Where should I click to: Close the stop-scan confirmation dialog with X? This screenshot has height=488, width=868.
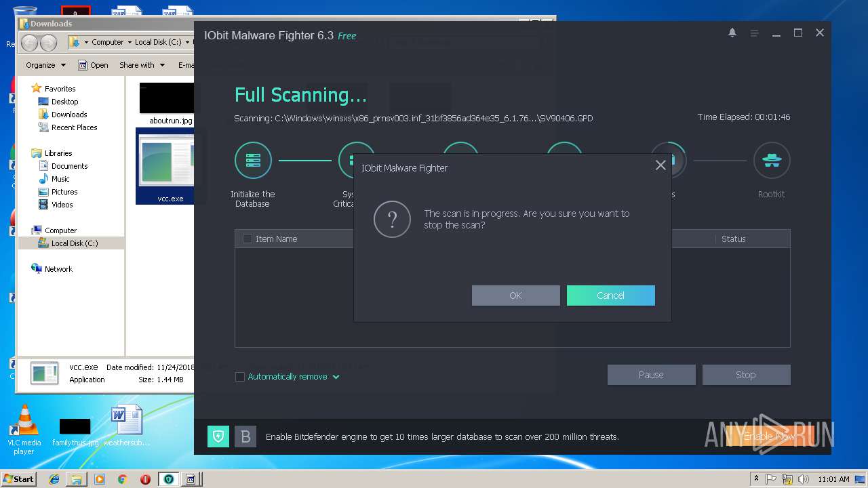coord(660,165)
